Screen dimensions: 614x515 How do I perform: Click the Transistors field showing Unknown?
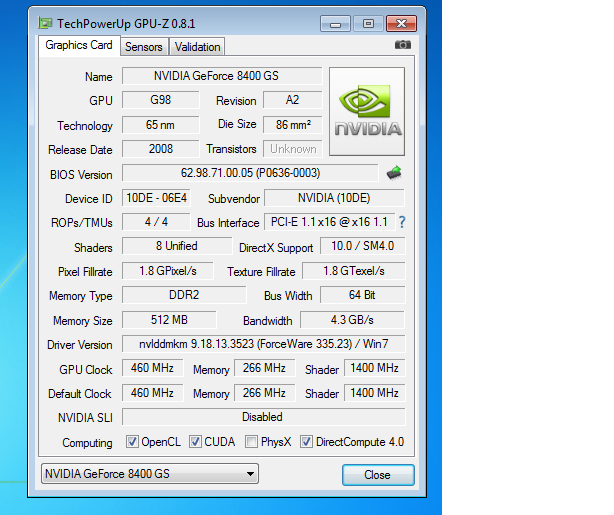pyautogui.click(x=293, y=149)
